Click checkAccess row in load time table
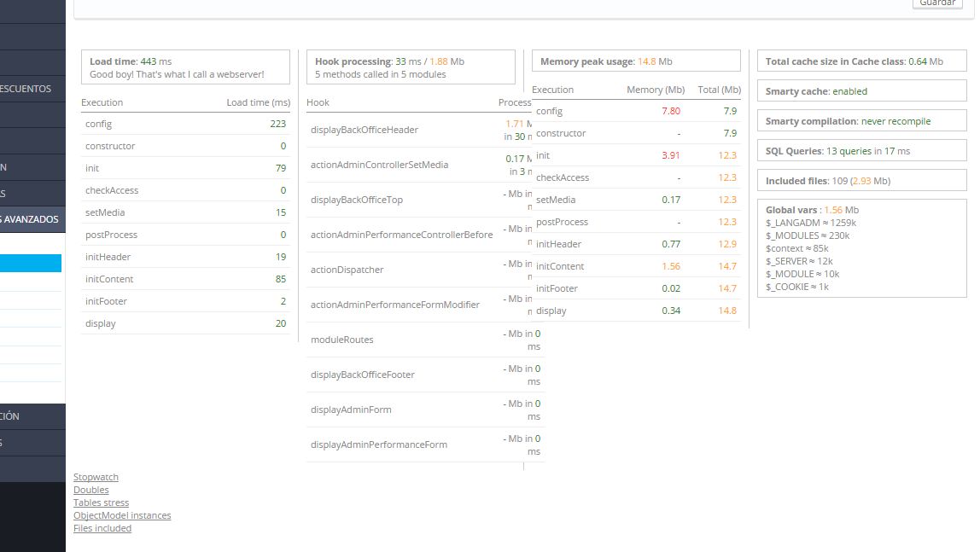 [x=185, y=190]
